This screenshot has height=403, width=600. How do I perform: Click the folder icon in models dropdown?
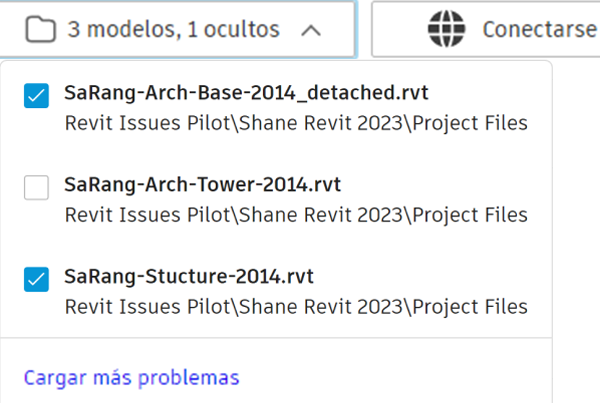[40, 29]
